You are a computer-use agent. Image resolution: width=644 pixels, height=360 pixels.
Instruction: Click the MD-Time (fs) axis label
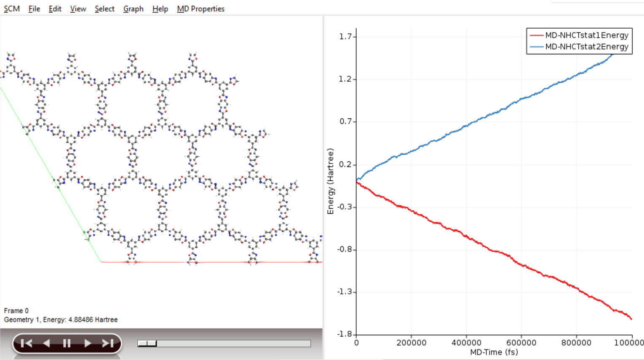click(494, 352)
